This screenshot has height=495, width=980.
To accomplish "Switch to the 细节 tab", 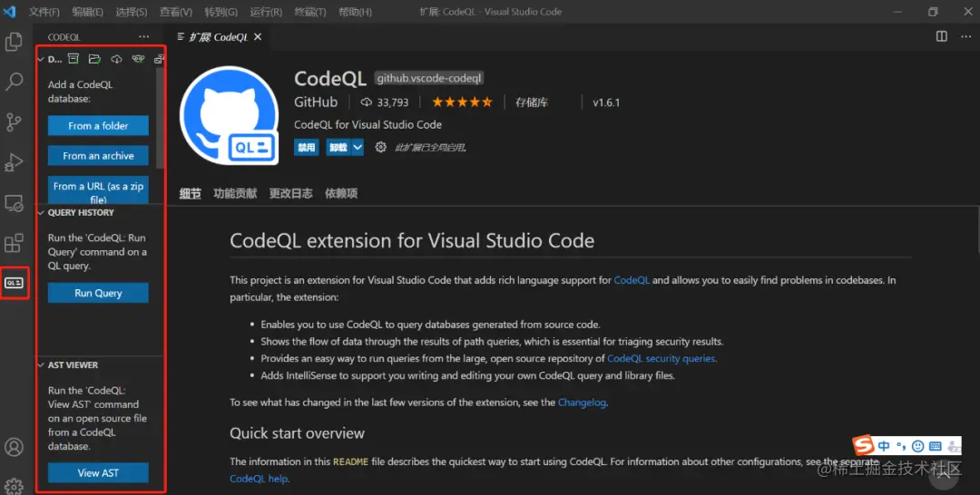I will pyautogui.click(x=190, y=193).
